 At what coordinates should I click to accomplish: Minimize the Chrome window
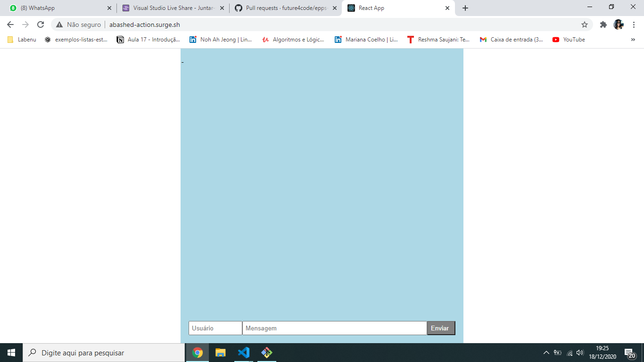click(590, 7)
